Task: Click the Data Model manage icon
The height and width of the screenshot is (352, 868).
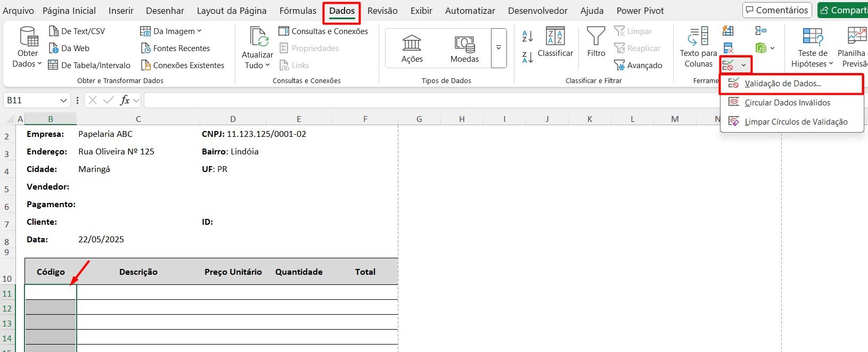Action: tap(761, 48)
